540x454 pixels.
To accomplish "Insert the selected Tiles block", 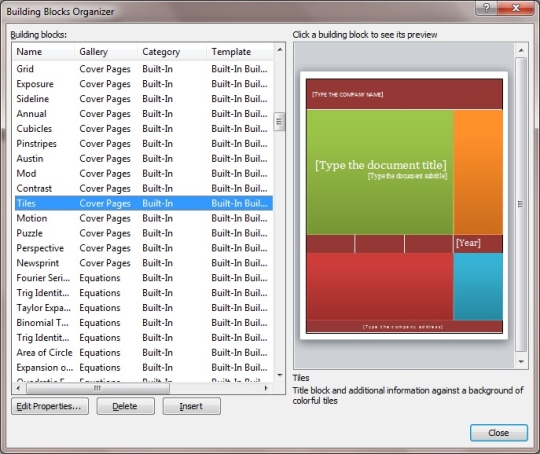I will [191, 406].
